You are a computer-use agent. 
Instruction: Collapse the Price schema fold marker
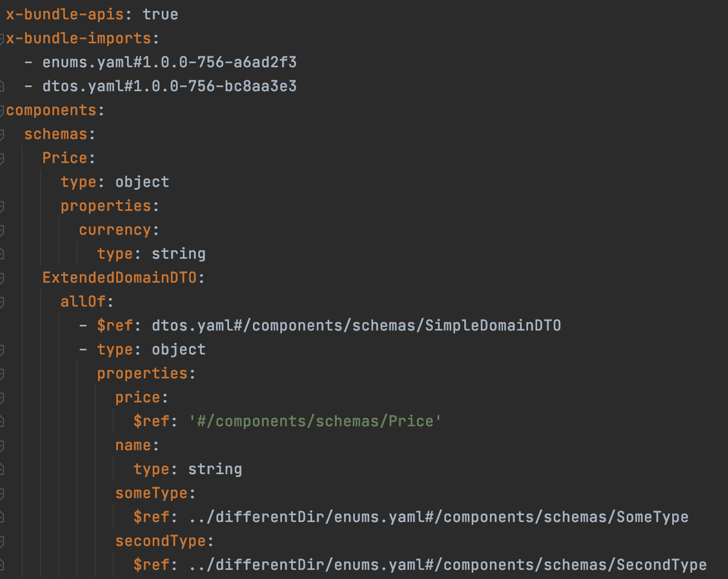(2, 158)
